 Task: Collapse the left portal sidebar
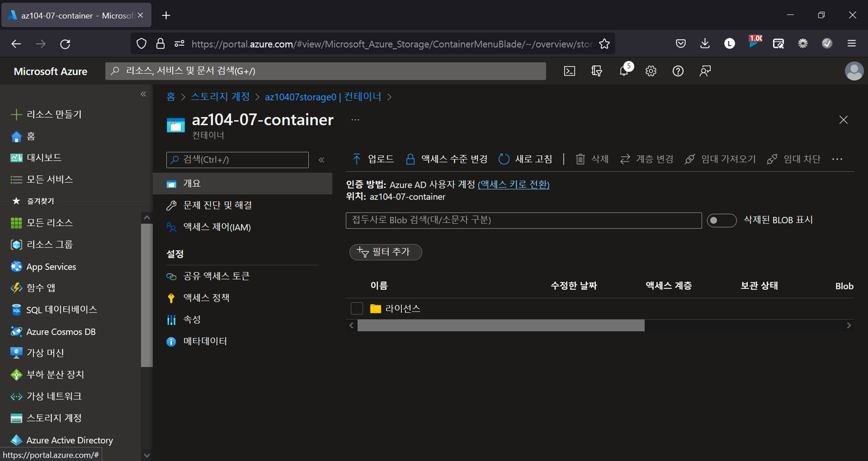(x=143, y=94)
